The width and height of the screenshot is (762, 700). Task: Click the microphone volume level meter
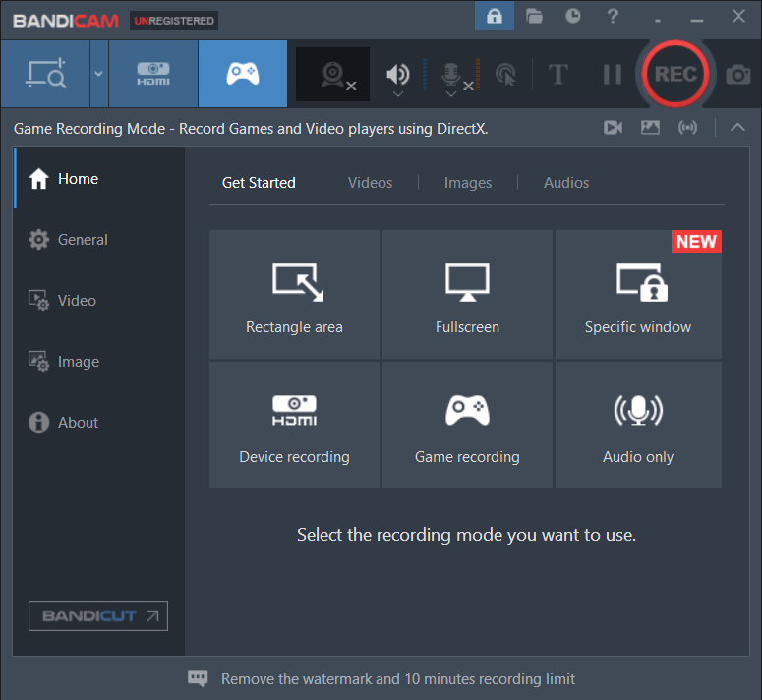tap(477, 75)
